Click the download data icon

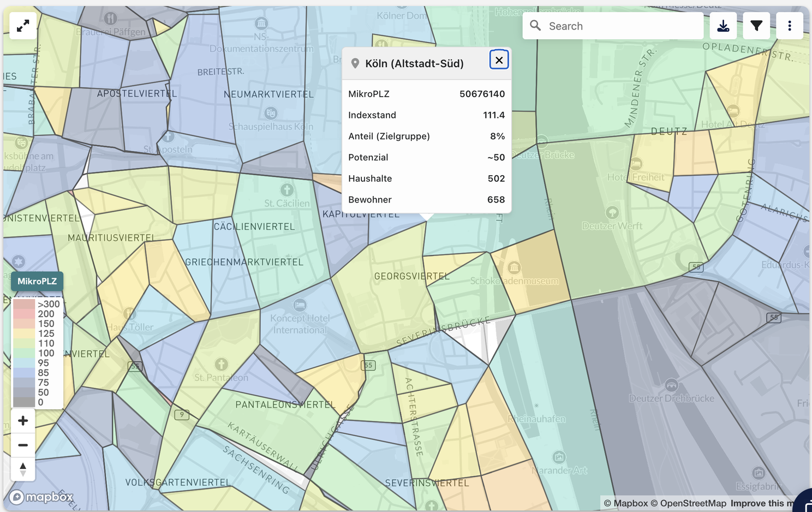point(723,26)
